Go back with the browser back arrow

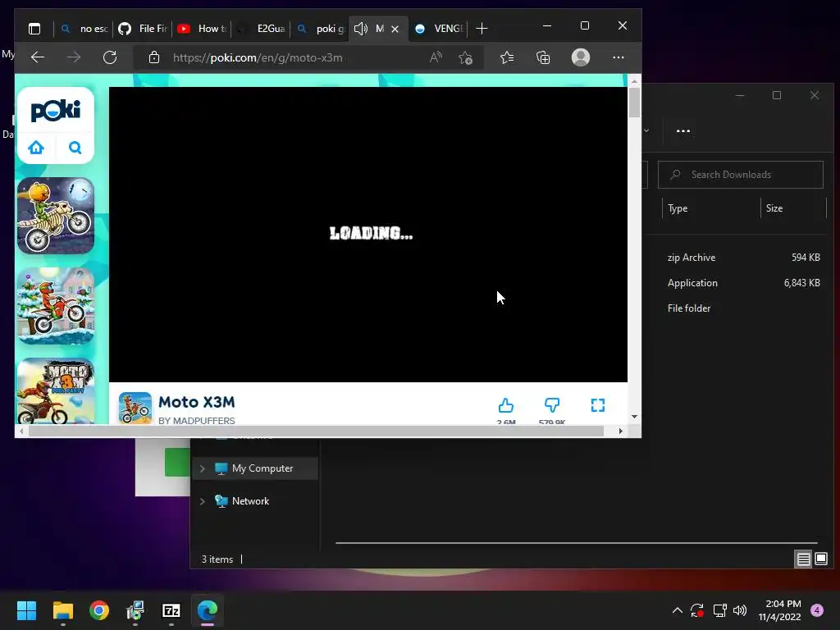click(x=38, y=57)
